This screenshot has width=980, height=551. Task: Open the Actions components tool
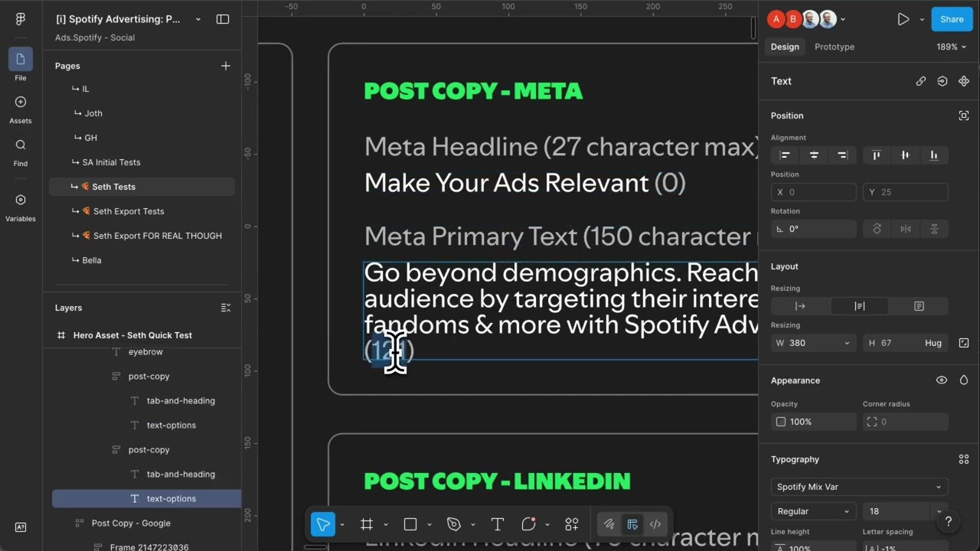click(572, 524)
